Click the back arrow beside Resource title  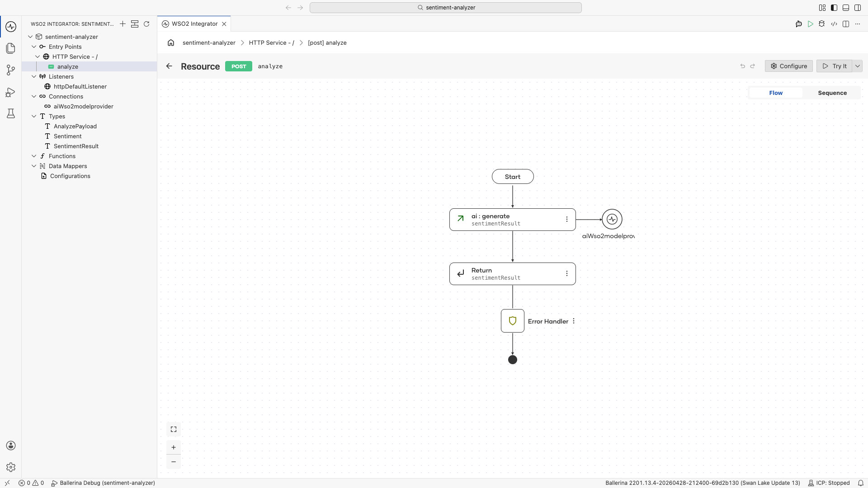pyautogui.click(x=169, y=66)
